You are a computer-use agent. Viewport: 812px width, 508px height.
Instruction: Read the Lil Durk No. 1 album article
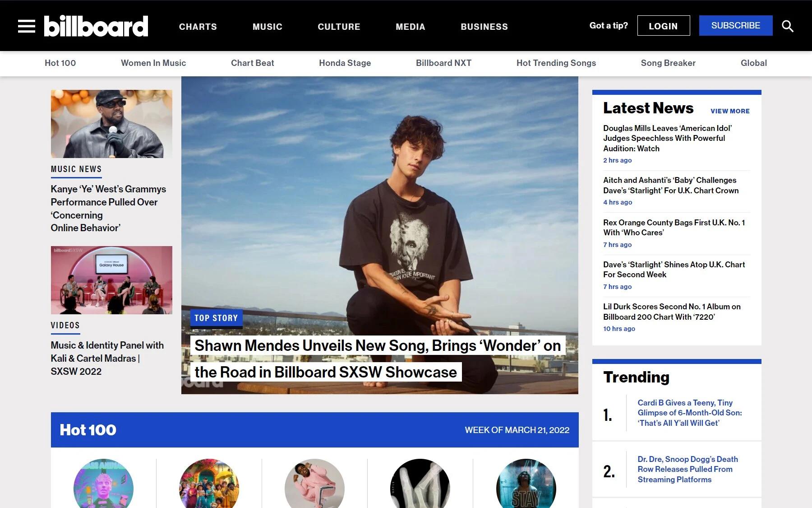point(671,312)
